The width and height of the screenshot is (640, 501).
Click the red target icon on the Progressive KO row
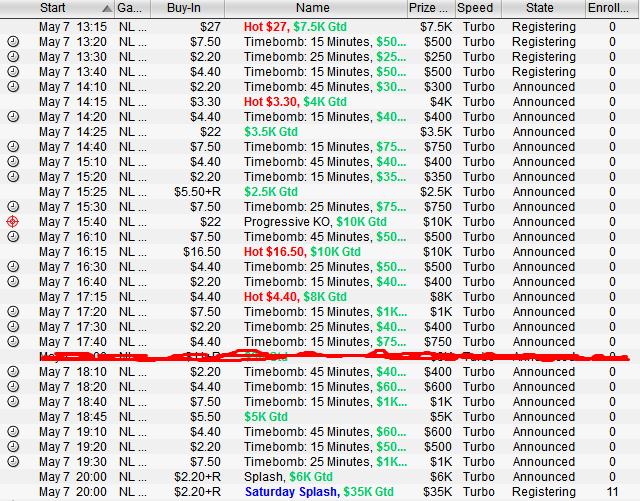(x=13, y=222)
